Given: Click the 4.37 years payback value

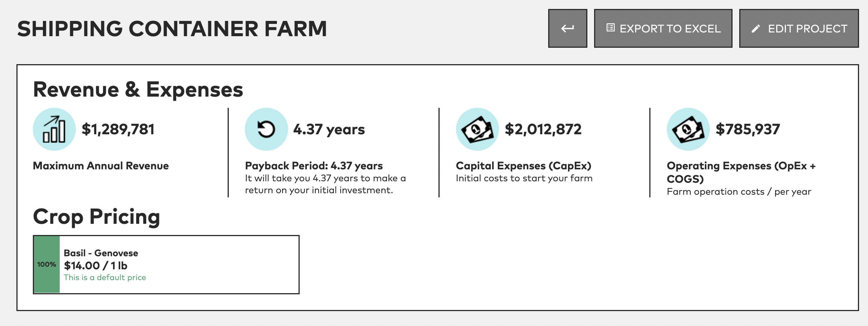Looking at the screenshot, I should (329, 129).
